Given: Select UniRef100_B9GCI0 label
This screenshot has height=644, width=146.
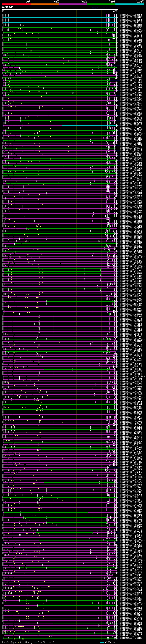Looking at the screenshot, I should tap(131, 125).
